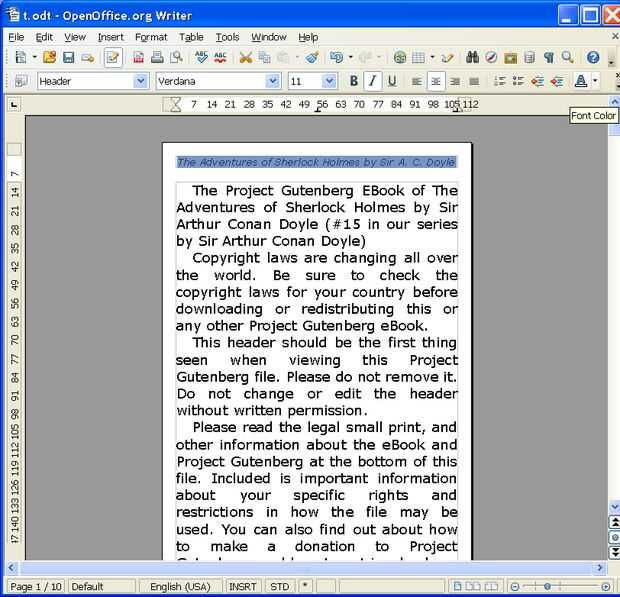620x597 pixels.
Task: Open the View menu
Action: pyautogui.click(x=75, y=37)
